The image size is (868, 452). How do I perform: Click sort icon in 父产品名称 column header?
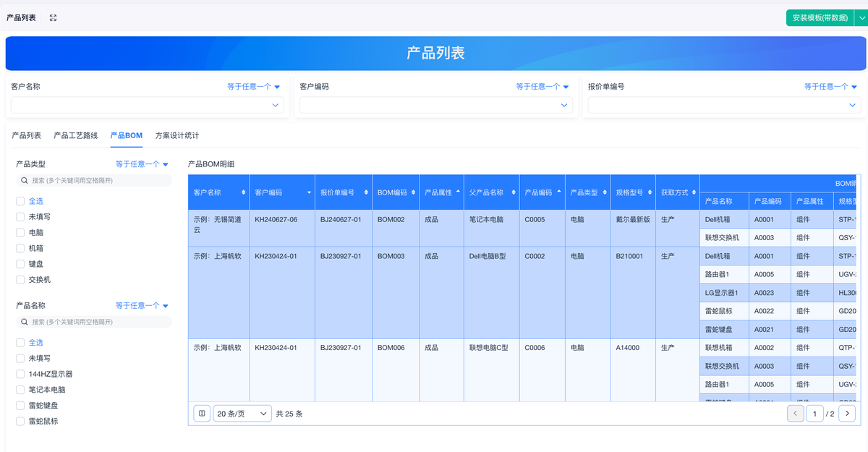513,192
